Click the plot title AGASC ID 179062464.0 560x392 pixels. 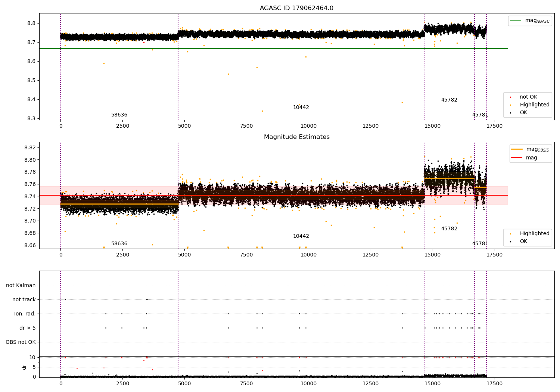point(296,8)
